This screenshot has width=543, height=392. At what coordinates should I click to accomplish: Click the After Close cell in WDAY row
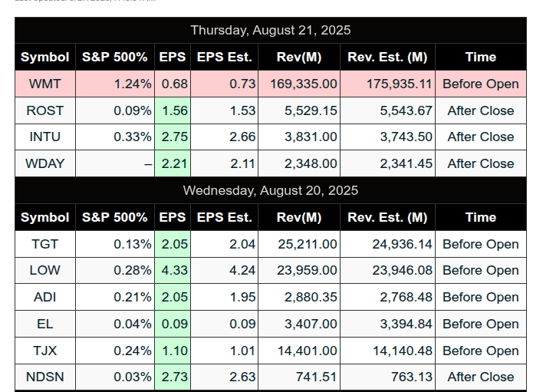[481, 163]
